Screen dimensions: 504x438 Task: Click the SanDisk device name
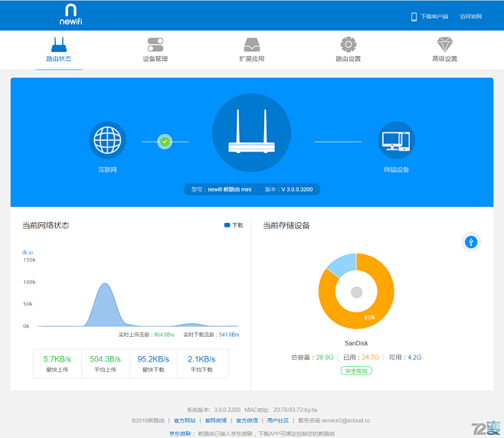click(x=356, y=343)
